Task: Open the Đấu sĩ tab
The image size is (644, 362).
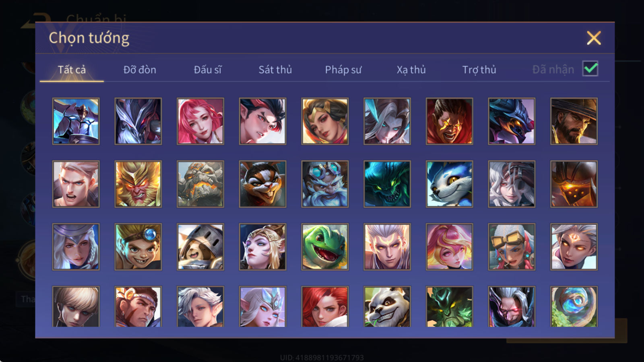Action: coord(208,70)
